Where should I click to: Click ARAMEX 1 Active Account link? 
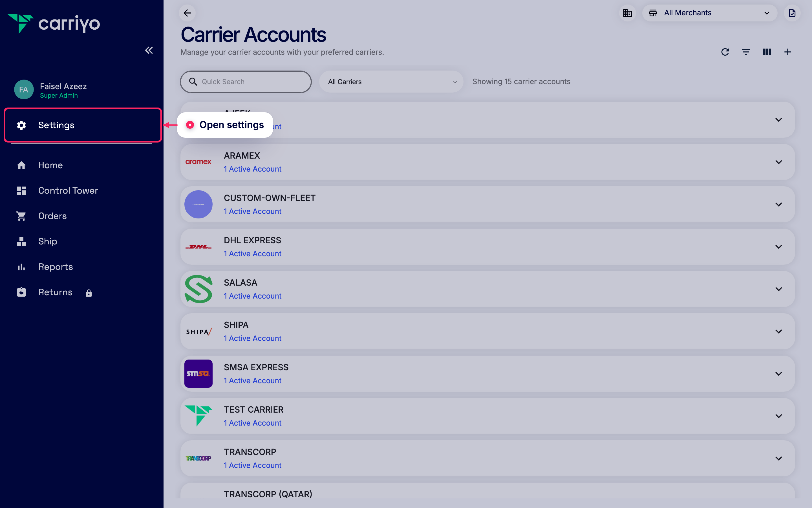[x=253, y=169]
